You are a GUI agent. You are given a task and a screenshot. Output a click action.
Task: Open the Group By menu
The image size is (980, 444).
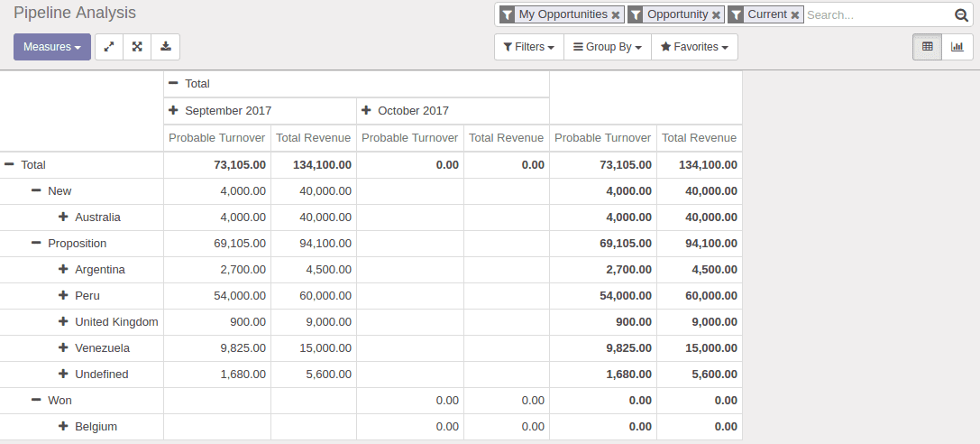coord(608,47)
